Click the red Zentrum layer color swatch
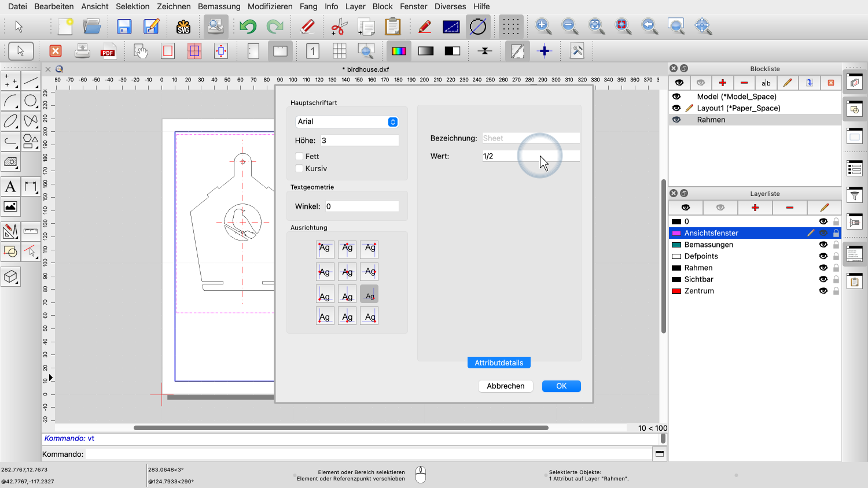 [x=676, y=291]
